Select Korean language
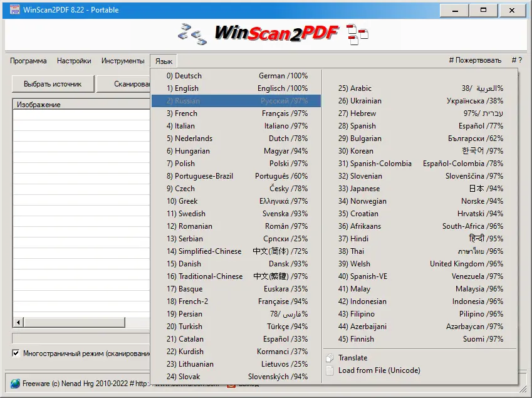The width and height of the screenshot is (532, 398). click(x=420, y=151)
